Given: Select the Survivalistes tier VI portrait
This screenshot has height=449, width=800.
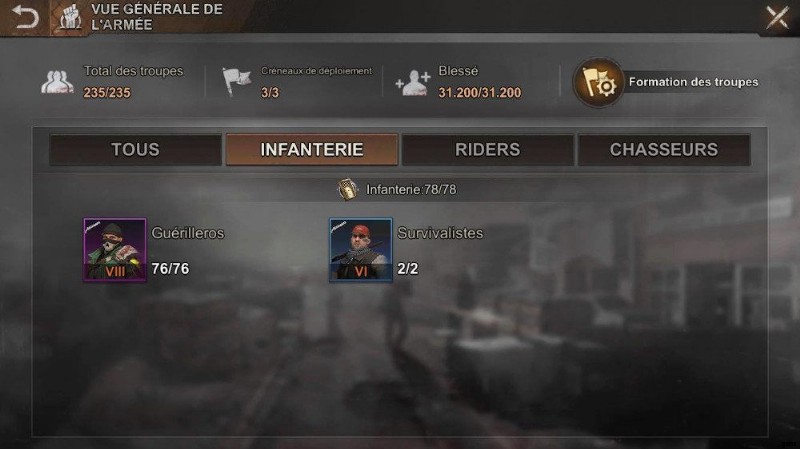Looking at the screenshot, I should [x=361, y=250].
